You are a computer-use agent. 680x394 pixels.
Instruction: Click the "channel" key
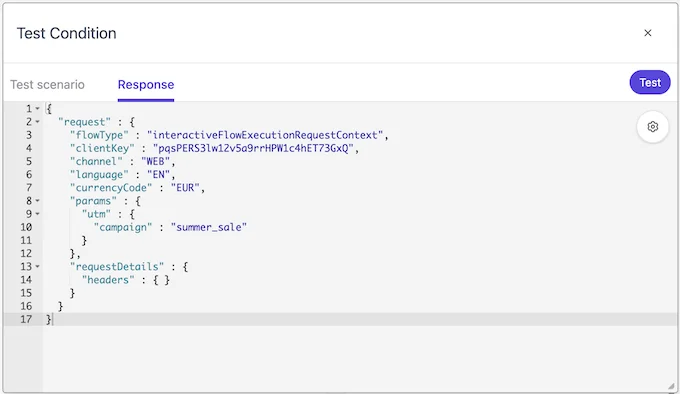tap(96, 162)
